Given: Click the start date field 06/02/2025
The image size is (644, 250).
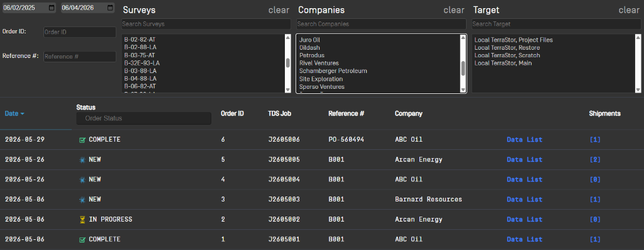Looking at the screenshot, I should (x=29, y=8).
